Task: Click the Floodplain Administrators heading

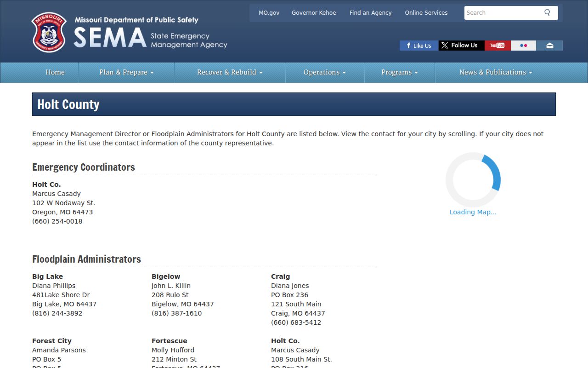Action: pyautogui.click(x=86, y=259)
